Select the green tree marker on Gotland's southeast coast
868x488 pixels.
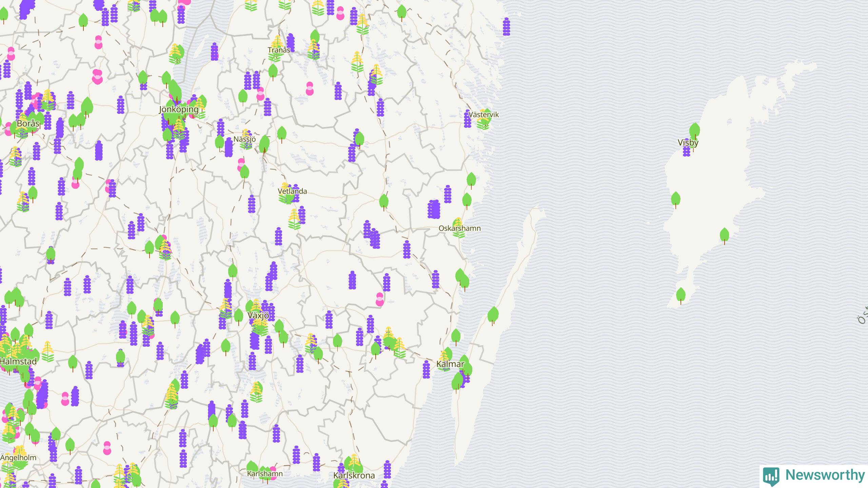724,236
